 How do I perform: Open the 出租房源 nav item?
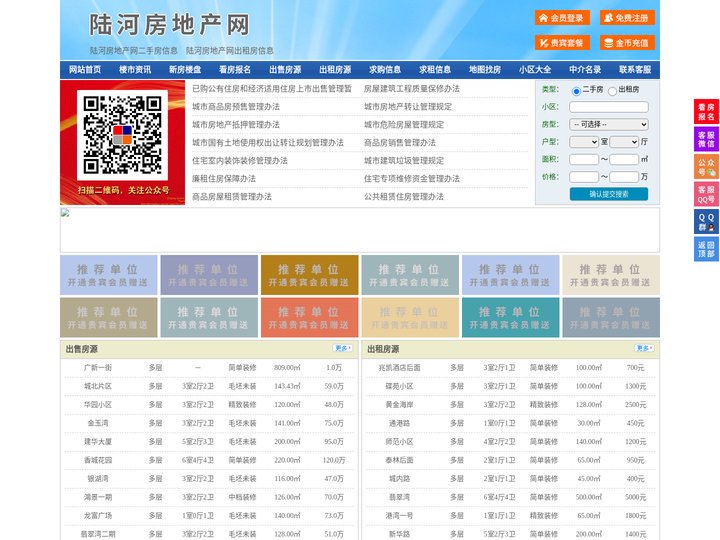pyautogui.click(x=335, y=70)
